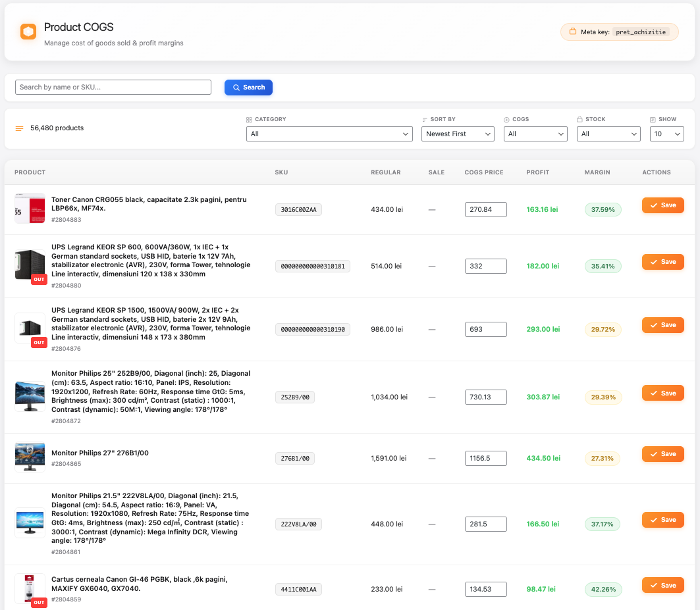Click the 29.72% margin pill
This screenshot has width=700, height=610.
603,329
